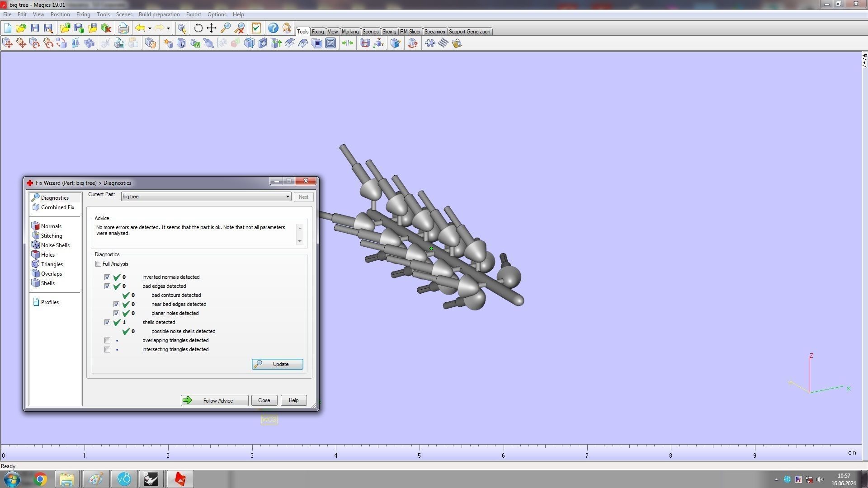Select the Rotate view tool
868x488 pixels.
(x=198, y=28)
